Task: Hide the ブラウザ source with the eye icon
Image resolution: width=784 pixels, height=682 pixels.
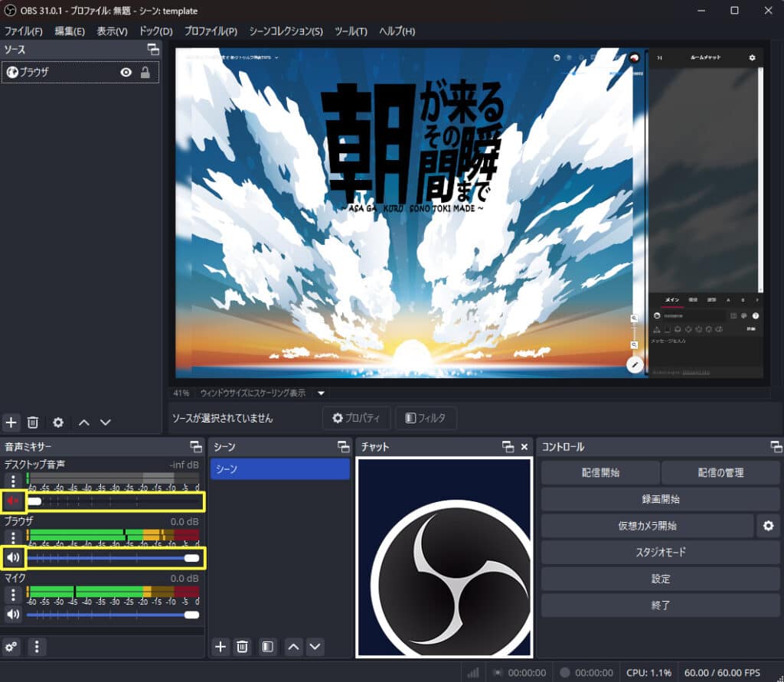Action: (126, 73)
